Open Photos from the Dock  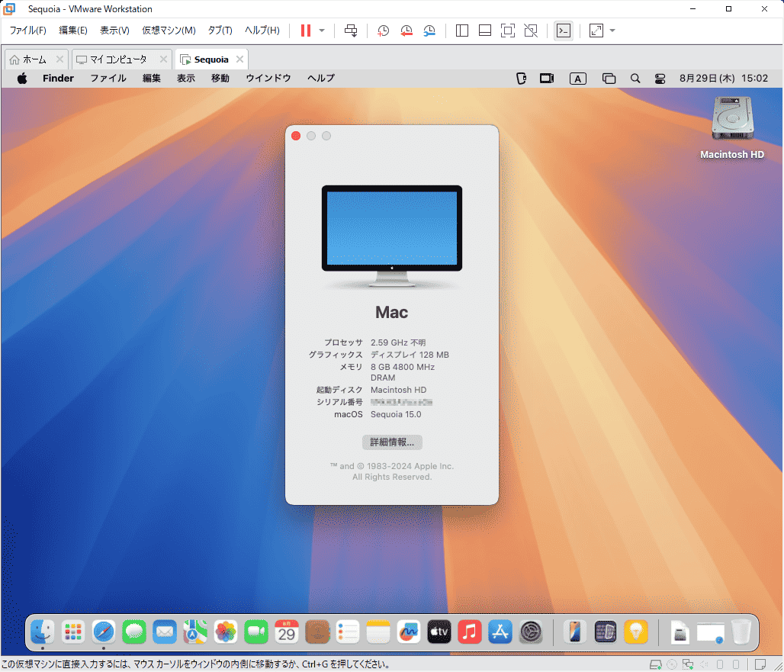click(x=226, y=632)
